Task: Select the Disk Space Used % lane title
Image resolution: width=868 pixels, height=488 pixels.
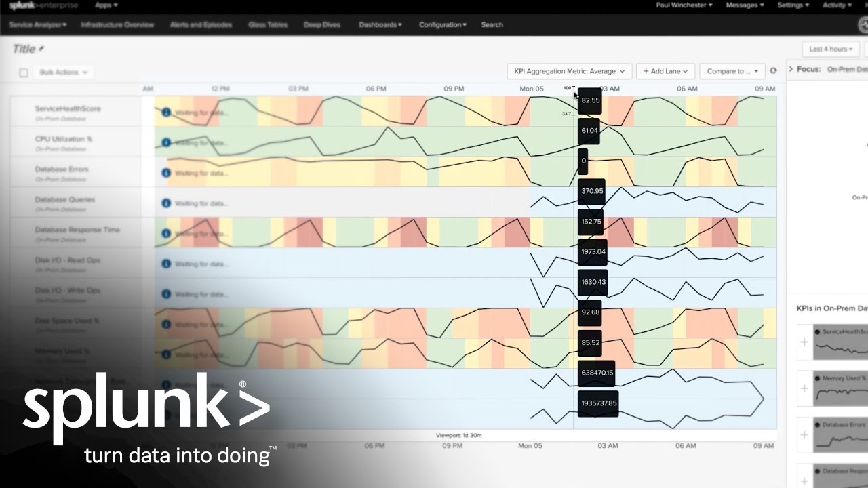Action: click(67, 321)
